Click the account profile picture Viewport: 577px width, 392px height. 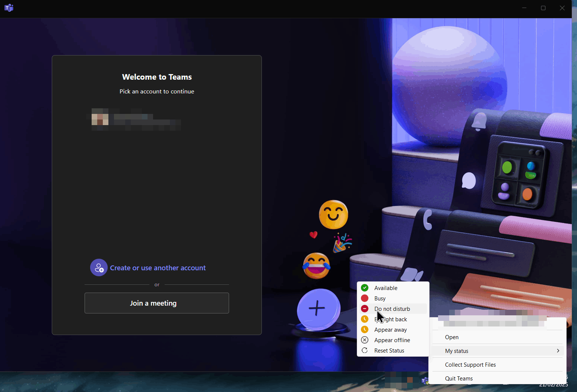tap(99, 119)
